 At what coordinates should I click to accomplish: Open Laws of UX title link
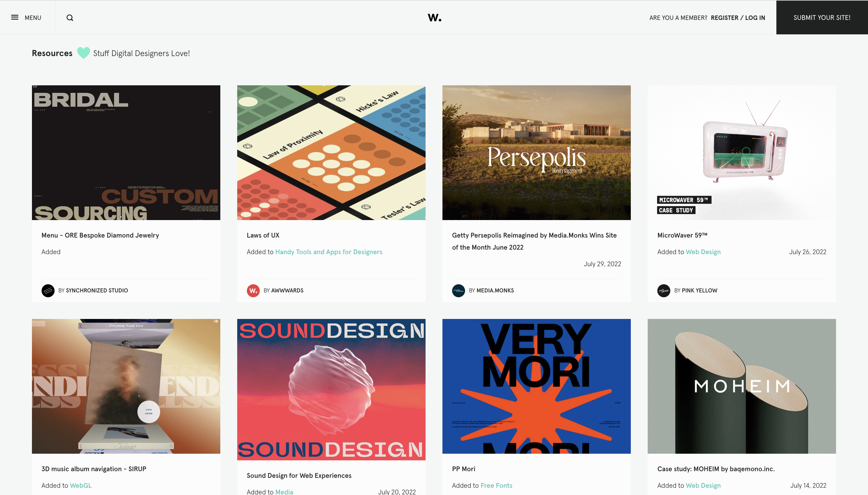(263, 235)
